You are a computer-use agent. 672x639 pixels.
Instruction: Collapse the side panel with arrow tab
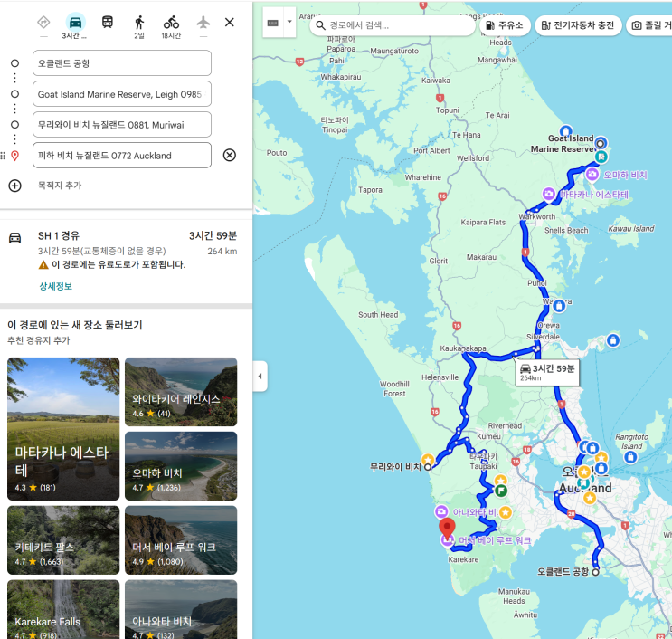click(x=260, y=377)
